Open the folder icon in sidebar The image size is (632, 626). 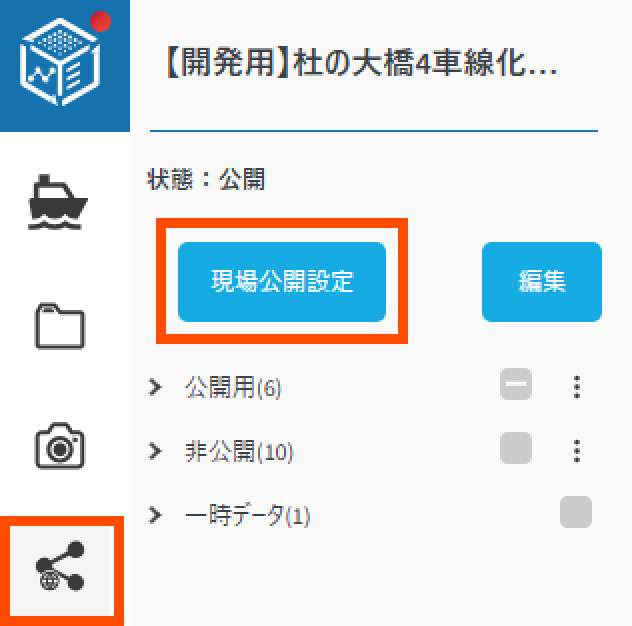[x=60, y=326]
